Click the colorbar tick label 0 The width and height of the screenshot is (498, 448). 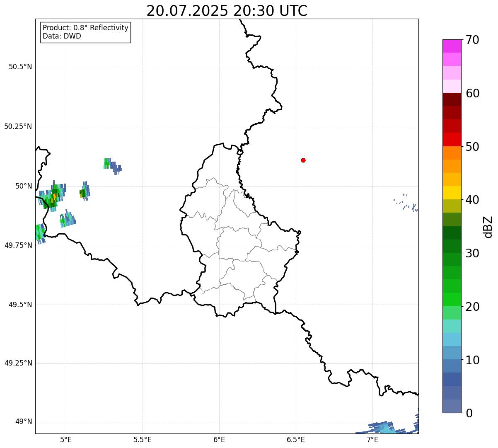tap(469, 413)
